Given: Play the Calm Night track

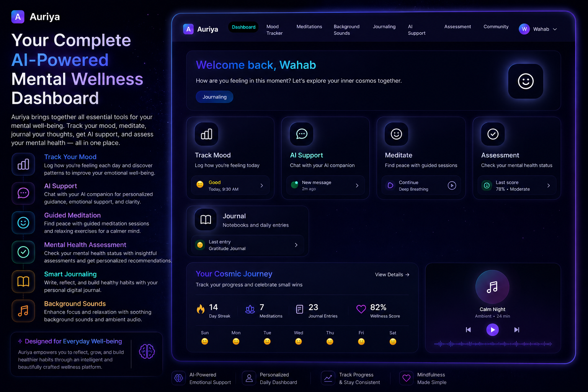Looking at the screenshot, I should (x=492, y=330).
